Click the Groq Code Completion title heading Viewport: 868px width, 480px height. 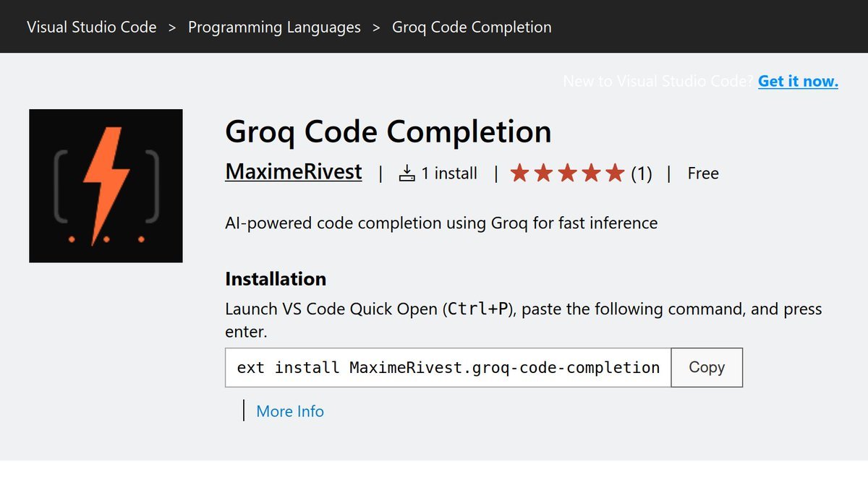click(388, 132)
